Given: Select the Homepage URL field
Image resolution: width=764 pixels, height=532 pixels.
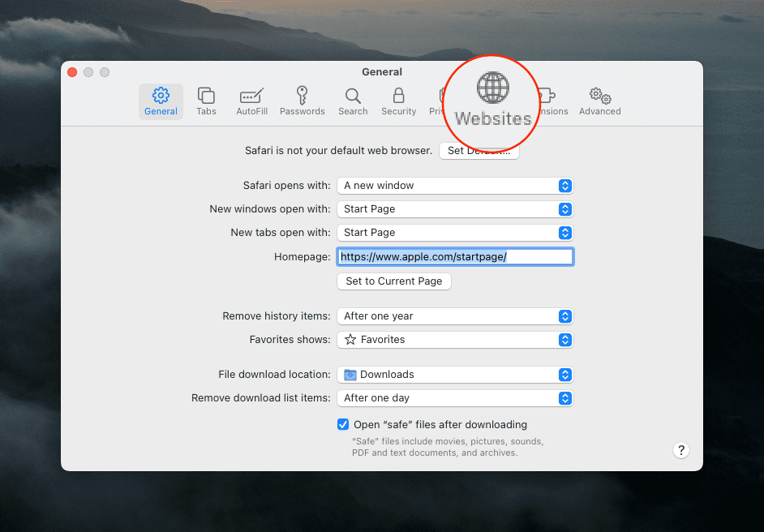Looking at the screenshot, I should (454, 256).
